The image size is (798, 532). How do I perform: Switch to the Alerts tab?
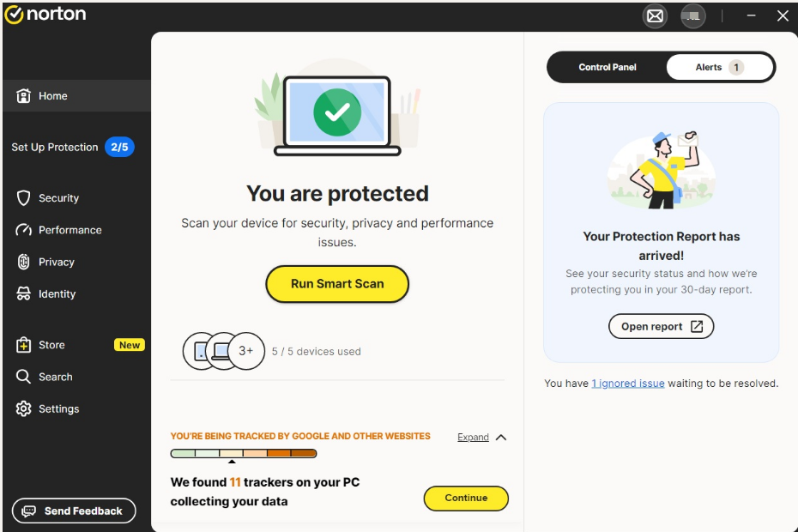click(719, 67)
